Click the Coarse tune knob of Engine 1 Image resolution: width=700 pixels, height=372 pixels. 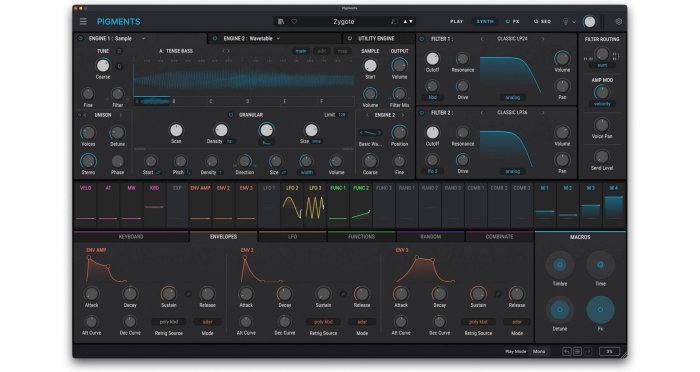click(x=103, y=65)
